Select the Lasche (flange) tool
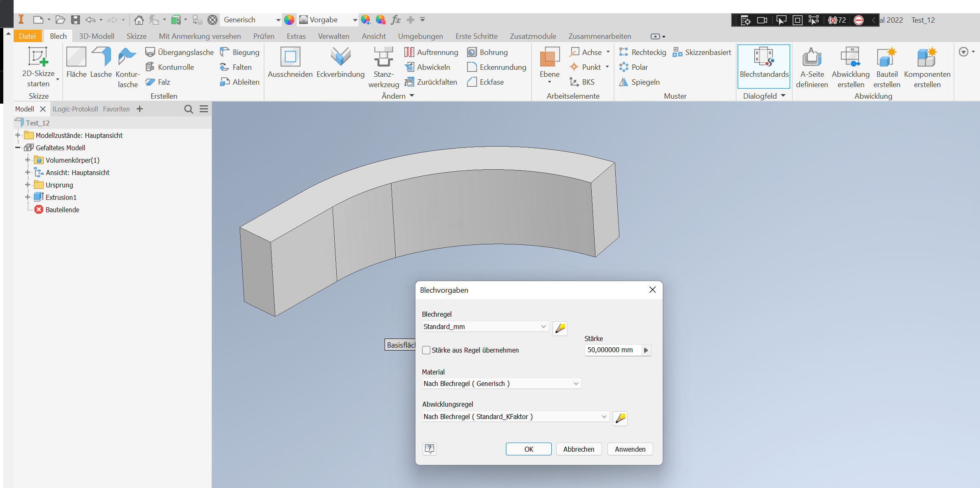 point(101,64)
